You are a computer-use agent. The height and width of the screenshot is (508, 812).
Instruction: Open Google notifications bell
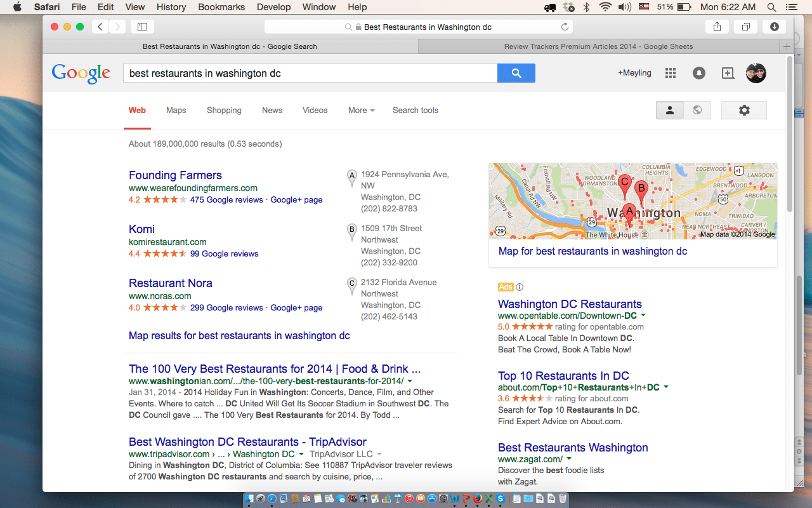tap(698, 73)
